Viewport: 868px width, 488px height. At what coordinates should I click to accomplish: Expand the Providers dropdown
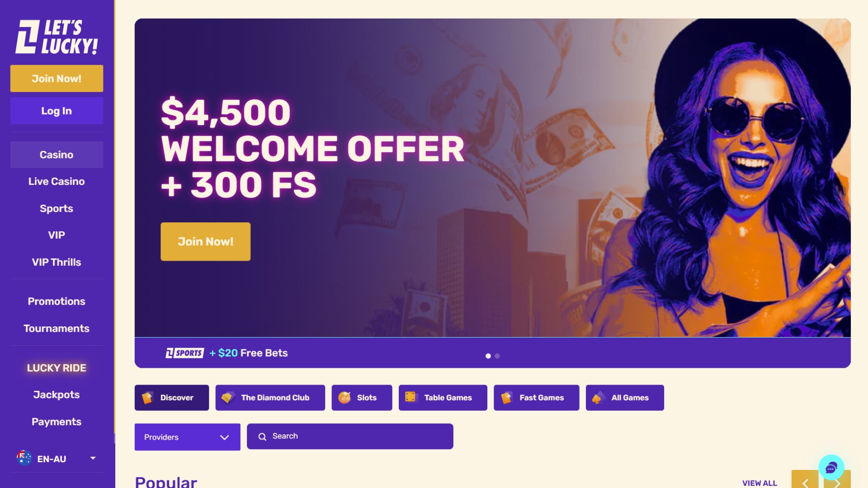[x=187, y=437]
